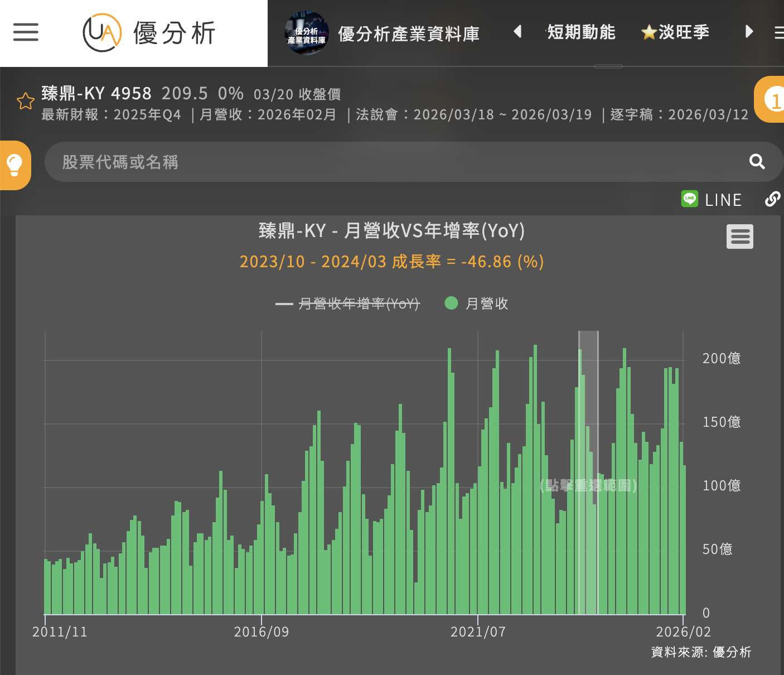The width and height of the screenshot is (784, 675).
Task: Switch to the 淡旺季 tab
Action: click(x=676, y=32)
